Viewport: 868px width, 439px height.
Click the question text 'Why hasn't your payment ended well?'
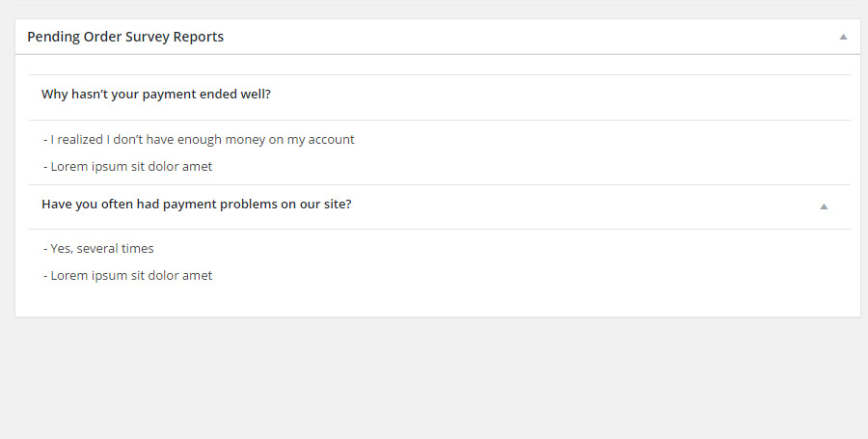click(x=156, y=95)
